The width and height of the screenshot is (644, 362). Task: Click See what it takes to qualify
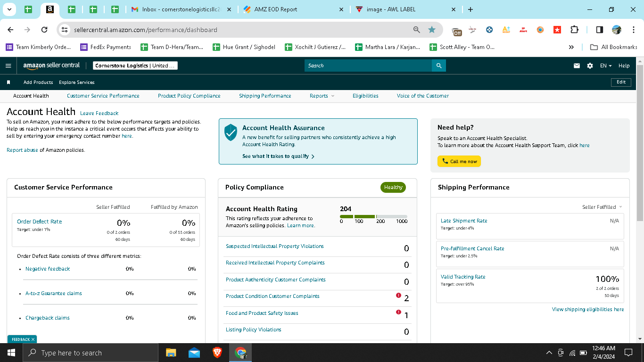click(278, 156)
